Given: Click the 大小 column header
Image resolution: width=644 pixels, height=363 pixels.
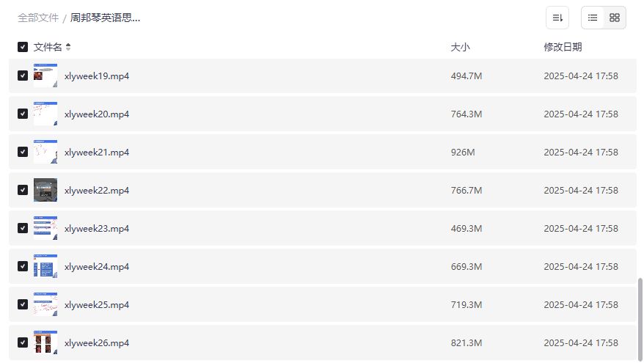Looking at the screenshot, I should coord(460,47).
